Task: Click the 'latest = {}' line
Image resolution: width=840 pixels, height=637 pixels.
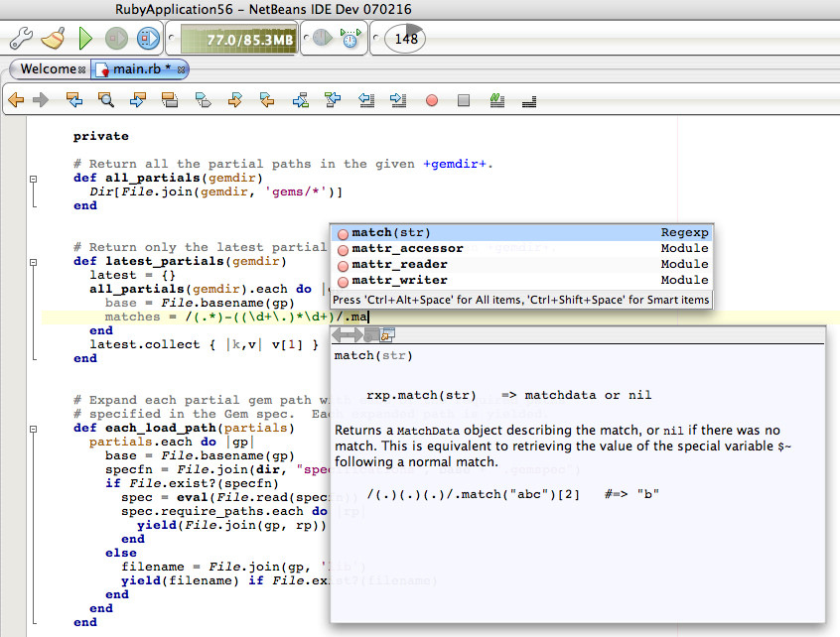Action: click(x=132, y=275)
